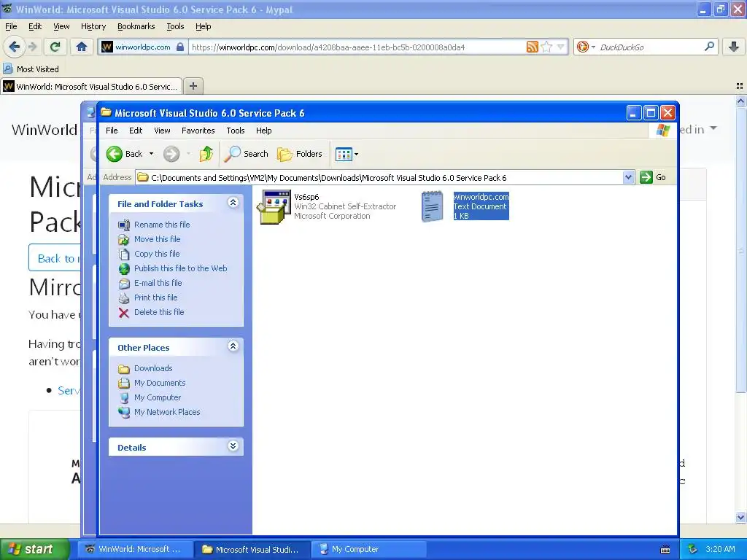
Task: Click the search magnifier icon in browser
Action: coord(709,47)
